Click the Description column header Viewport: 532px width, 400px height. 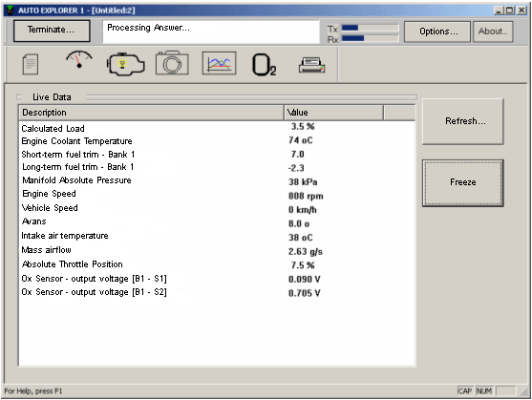(151, 113)
